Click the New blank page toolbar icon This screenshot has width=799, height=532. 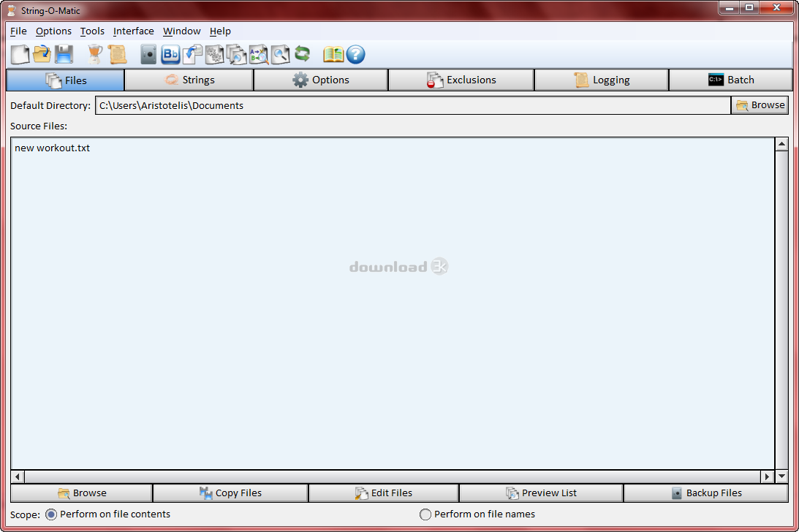pos(20,54)
